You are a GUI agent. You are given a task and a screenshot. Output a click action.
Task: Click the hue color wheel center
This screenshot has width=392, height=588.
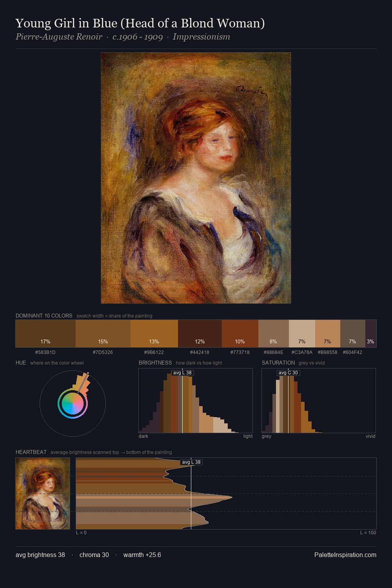(73, 403)
